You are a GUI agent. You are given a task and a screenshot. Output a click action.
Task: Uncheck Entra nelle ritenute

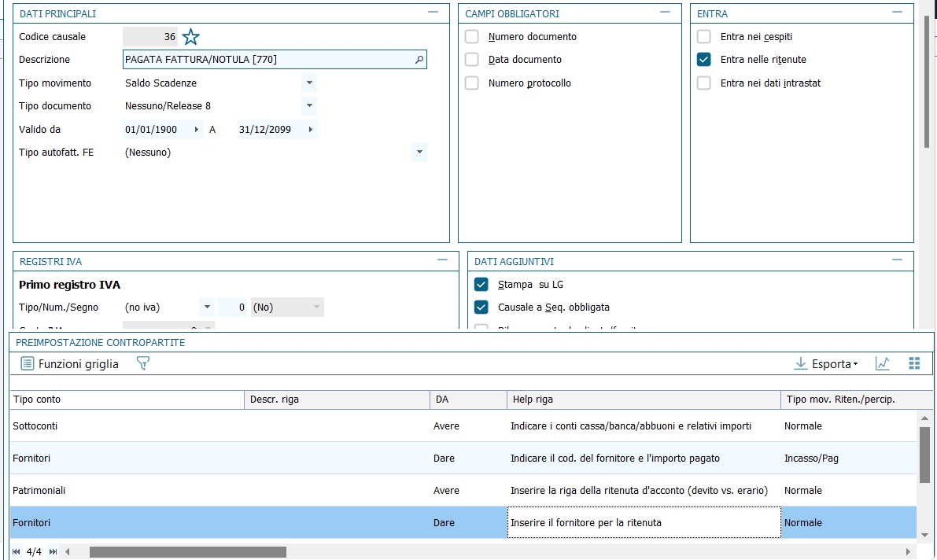[x=704, y=60]
